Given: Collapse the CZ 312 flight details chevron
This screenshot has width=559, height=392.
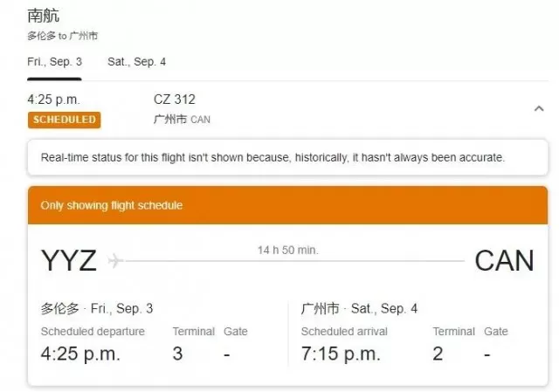Looking at the screenshot, I should coord(539,108).
